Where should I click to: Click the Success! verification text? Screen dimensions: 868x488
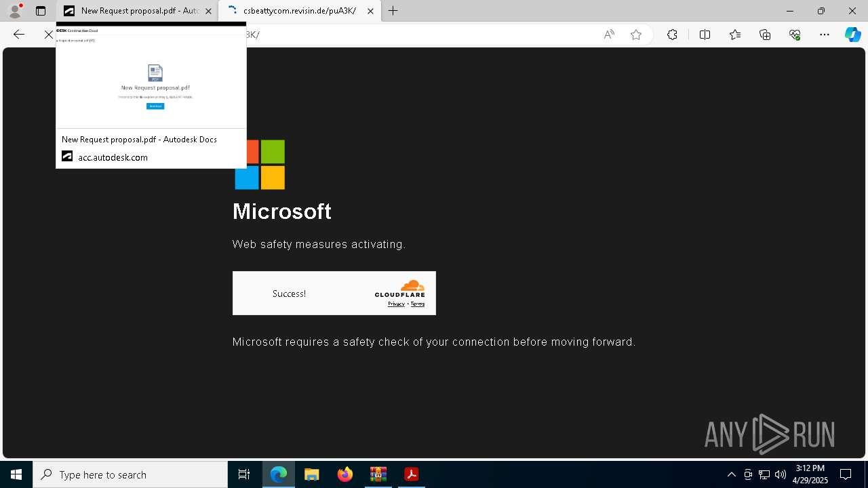(x=289, y=293)
